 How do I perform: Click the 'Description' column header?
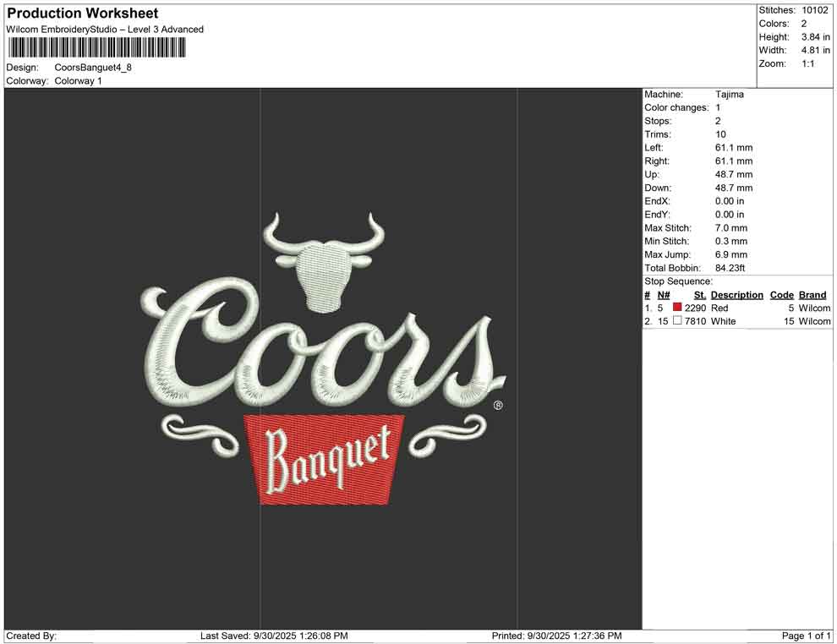736,294
